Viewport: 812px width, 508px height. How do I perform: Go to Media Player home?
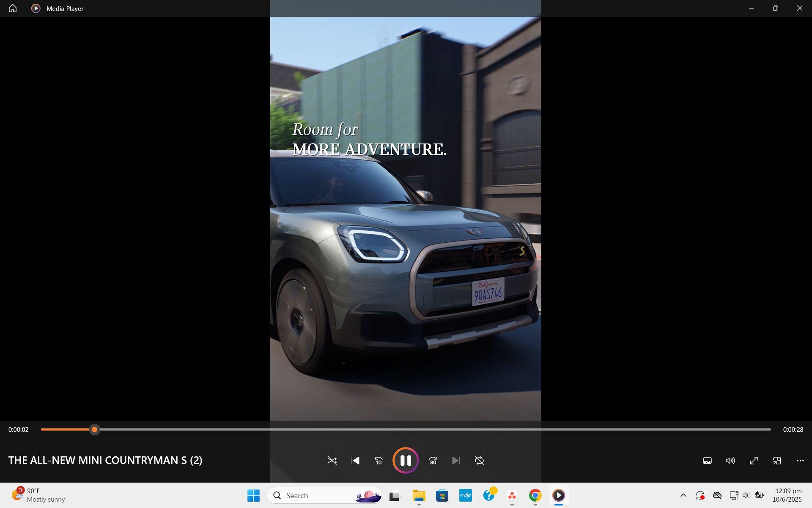13,8
